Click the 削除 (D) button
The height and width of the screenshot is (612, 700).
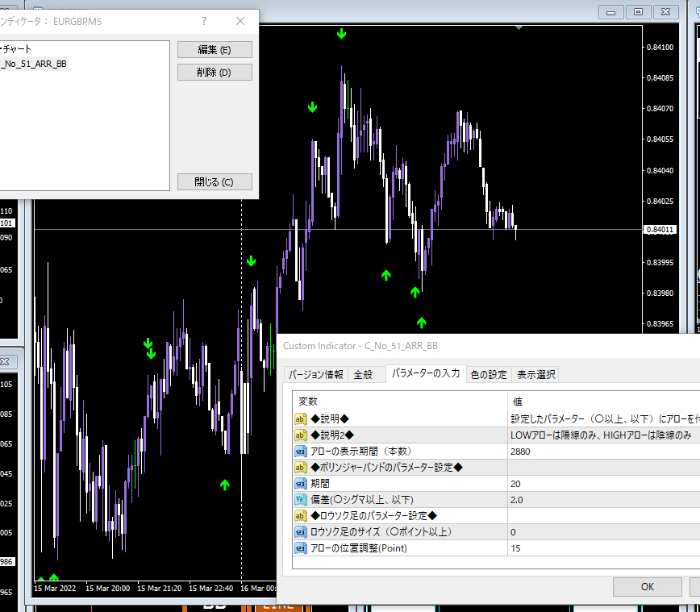215,73
